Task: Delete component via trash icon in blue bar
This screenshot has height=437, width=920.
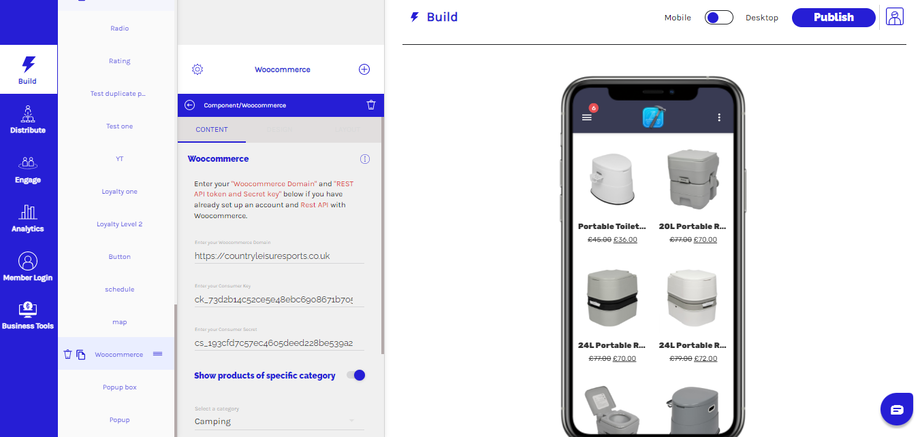Action: point(371,105)
